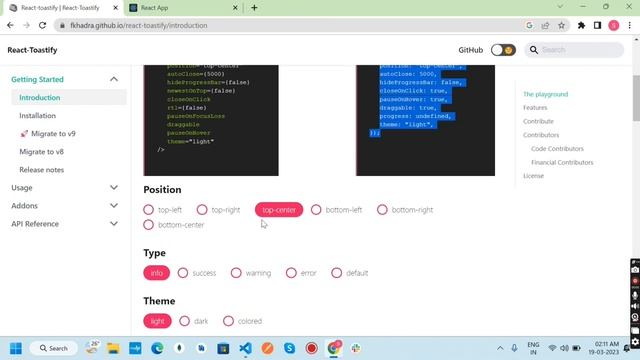Viewport: 640px width, 360px height.
Task: Select the default toast type
Action: [x=336, y=273]
